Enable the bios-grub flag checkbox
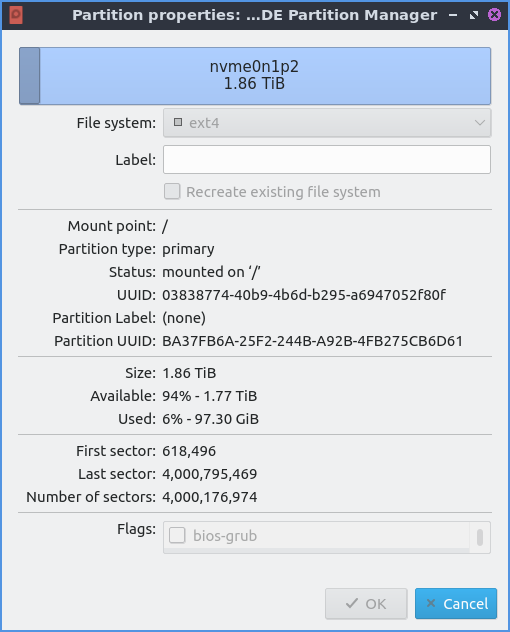This screenshot has width=510, height=632. (x=177, y=536)
